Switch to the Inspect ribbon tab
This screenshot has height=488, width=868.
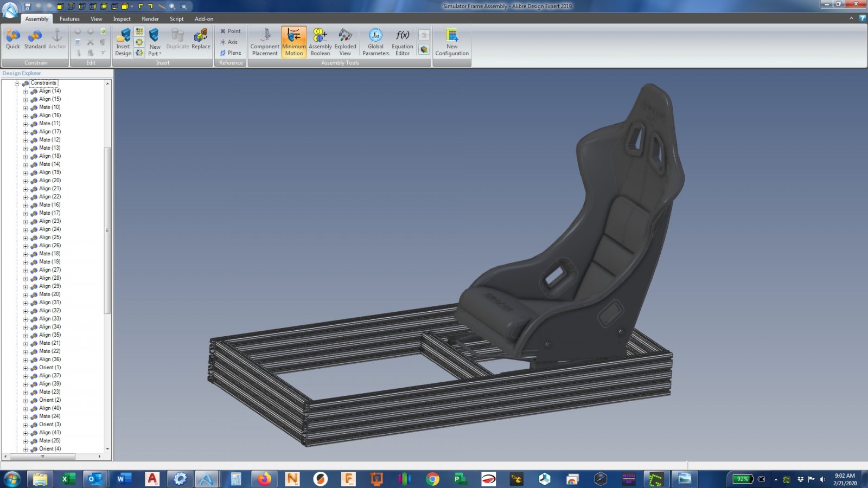pos(122,19)
